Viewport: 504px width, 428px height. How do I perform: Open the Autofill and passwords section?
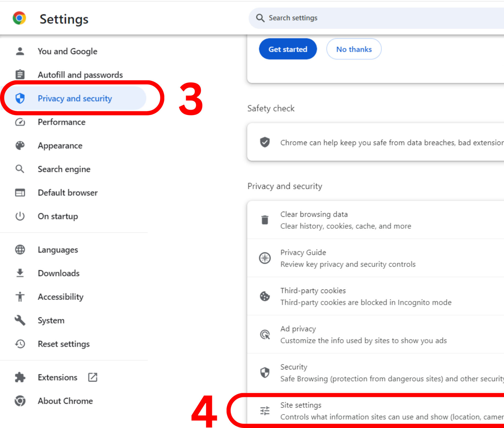pos(80,75)
